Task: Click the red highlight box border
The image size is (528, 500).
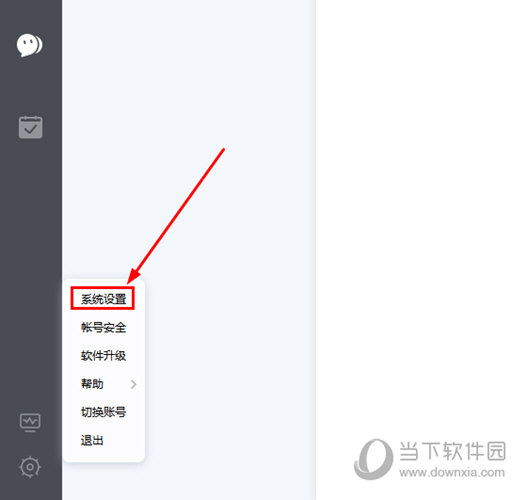Action: point(102,288)
